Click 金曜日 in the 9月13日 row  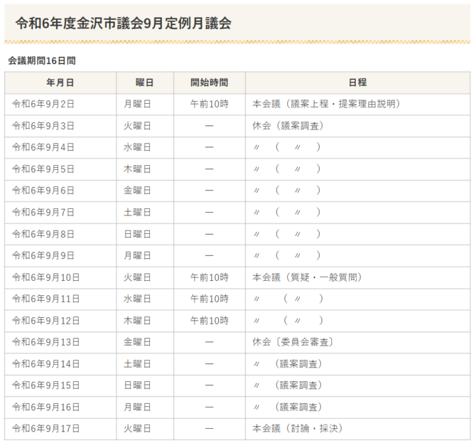[x=145, y=342]
